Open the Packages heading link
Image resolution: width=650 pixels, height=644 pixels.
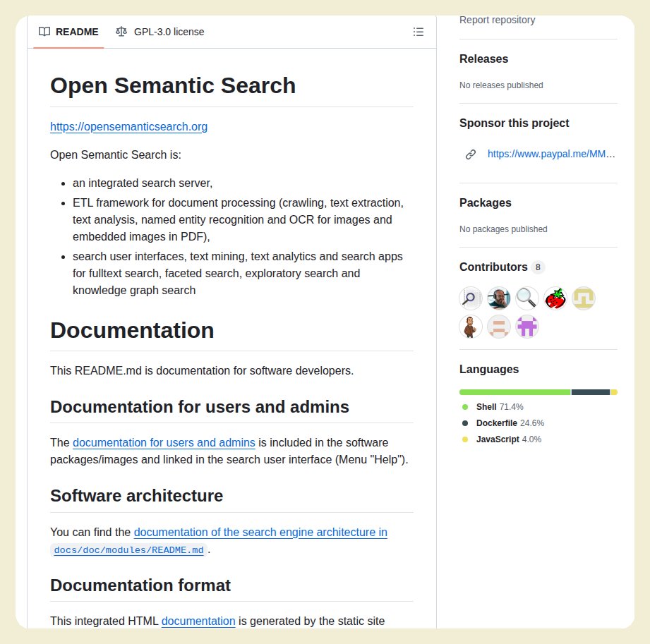[x=486, y=202]
